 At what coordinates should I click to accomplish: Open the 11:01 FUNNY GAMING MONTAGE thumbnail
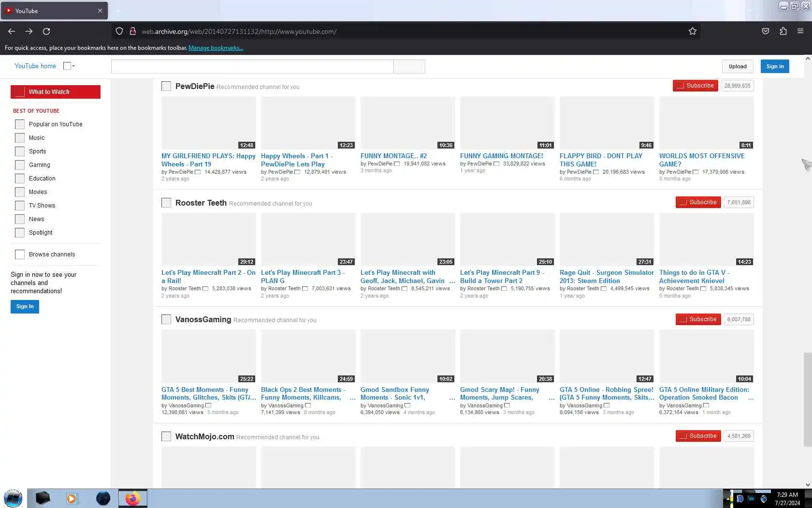(507, 123)
